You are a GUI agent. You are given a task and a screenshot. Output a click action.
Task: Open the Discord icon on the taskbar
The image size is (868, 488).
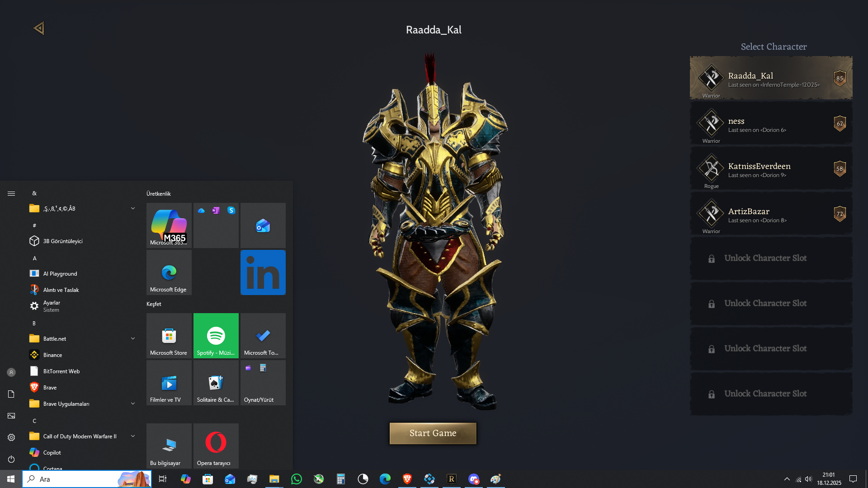tap(474, 479)
